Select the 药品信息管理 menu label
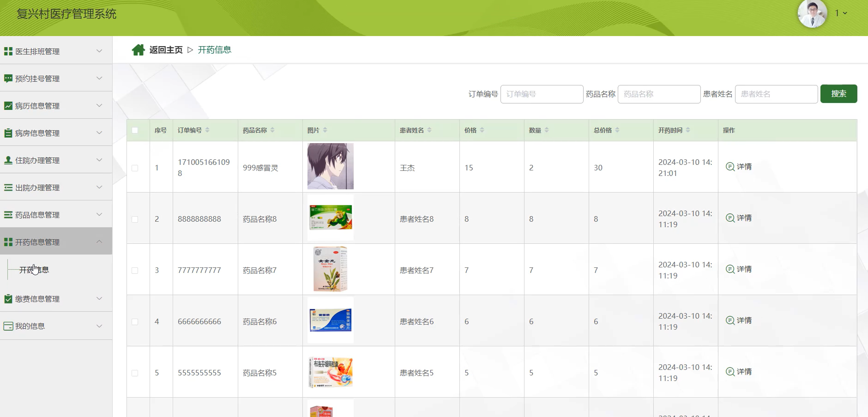The height and width of the screenshot is (417, 868). coord(37,215)
